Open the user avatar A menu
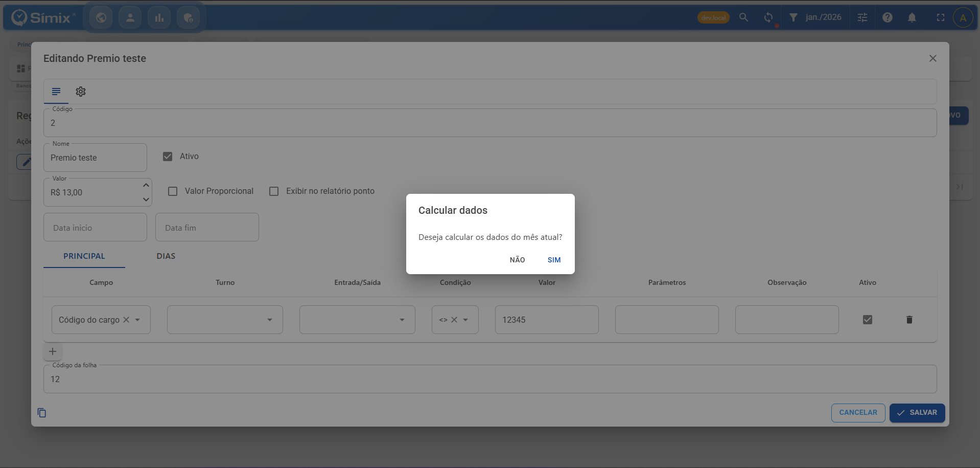The height and width of the screenshot is (468, 980). pos(963,18)
